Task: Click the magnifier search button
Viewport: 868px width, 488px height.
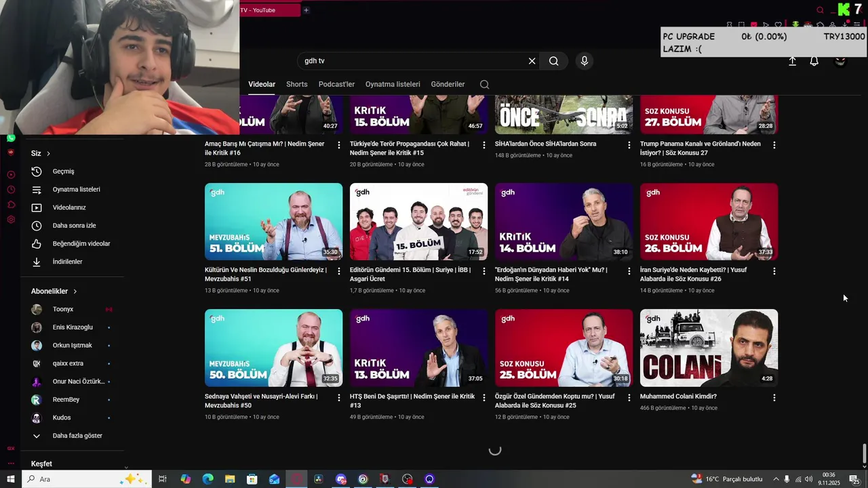Action: pyautogui.click(x=554, y=61)
